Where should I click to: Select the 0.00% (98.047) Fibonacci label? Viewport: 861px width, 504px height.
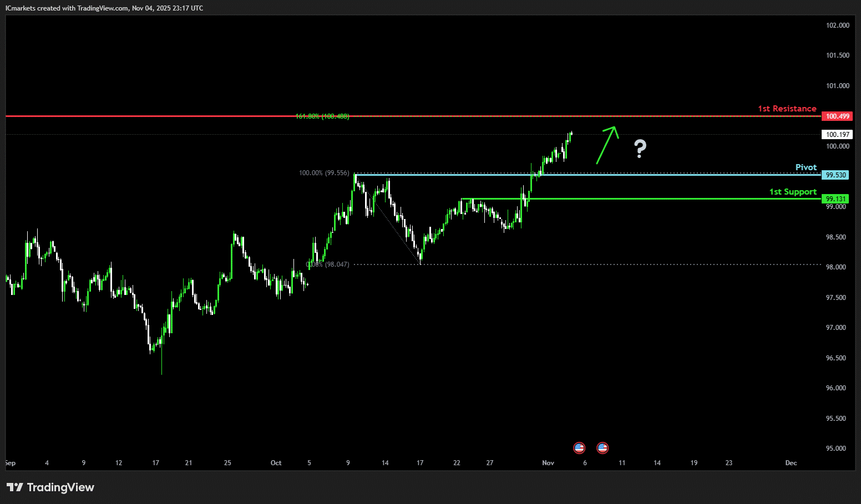click(328, 264)
